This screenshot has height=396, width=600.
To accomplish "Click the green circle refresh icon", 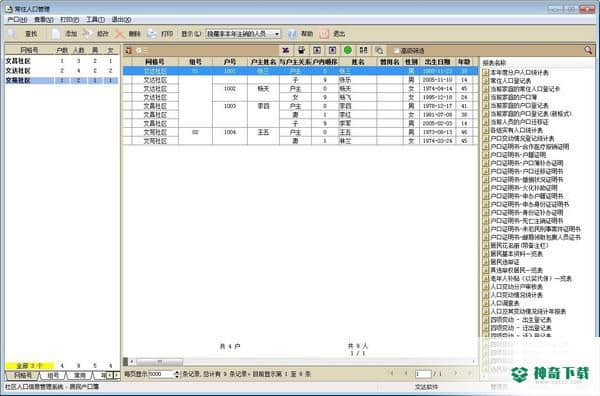I will (x=347, y=50).
